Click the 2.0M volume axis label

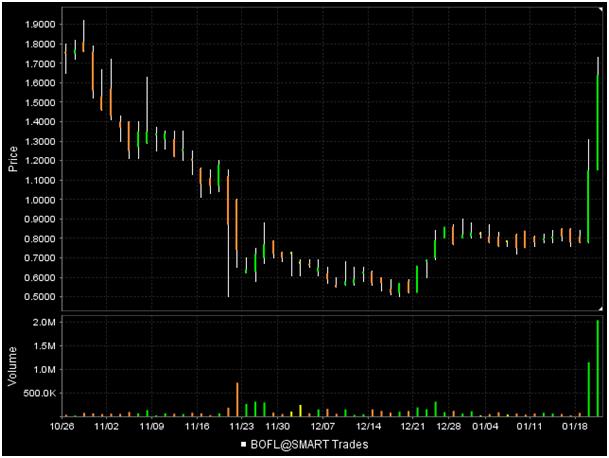pos(44,322)
